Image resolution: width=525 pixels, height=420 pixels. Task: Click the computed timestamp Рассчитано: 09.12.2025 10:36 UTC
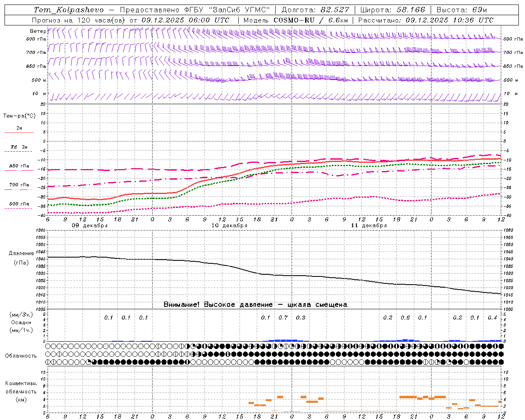426,20
